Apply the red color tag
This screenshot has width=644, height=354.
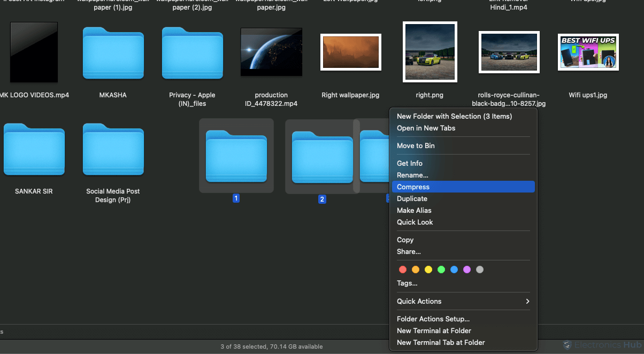point(403,270)
